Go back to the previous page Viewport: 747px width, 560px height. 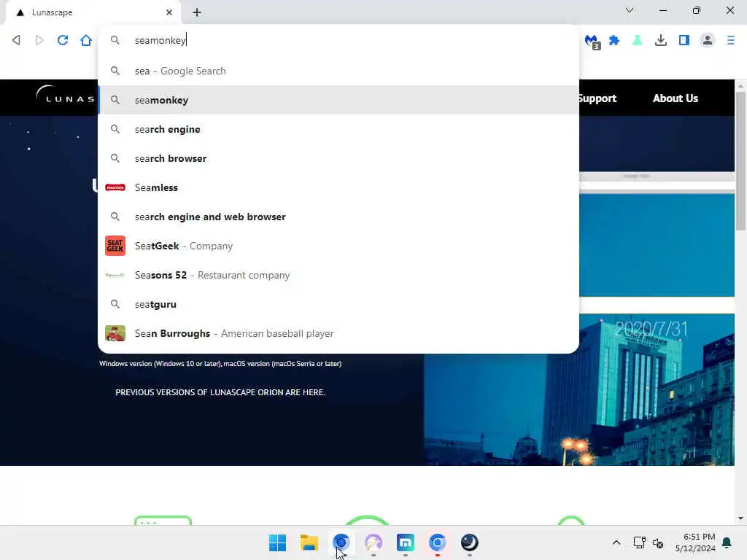pyautogui.click(x=16, y=40)
